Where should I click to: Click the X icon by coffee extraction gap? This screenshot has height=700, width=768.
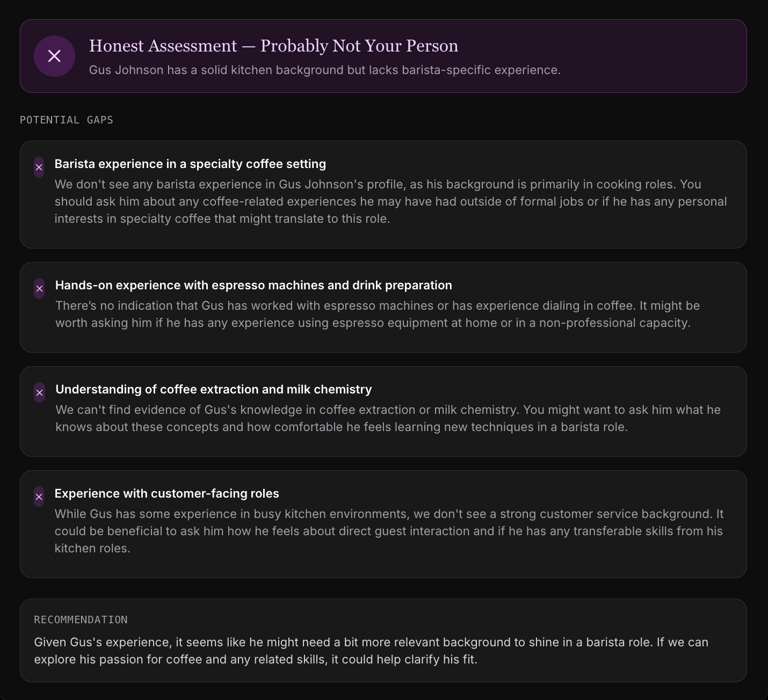point(39,393)
